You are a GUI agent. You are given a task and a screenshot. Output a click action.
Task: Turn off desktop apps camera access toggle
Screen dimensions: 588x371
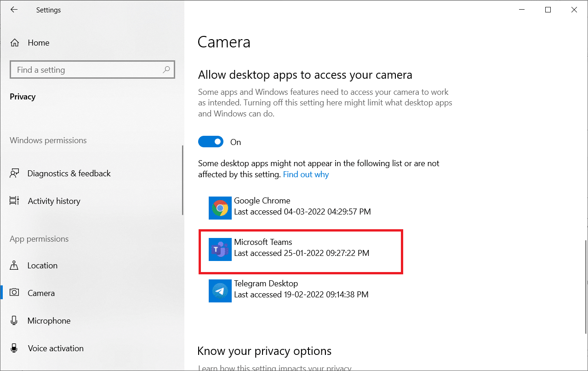tap(211, 142)
